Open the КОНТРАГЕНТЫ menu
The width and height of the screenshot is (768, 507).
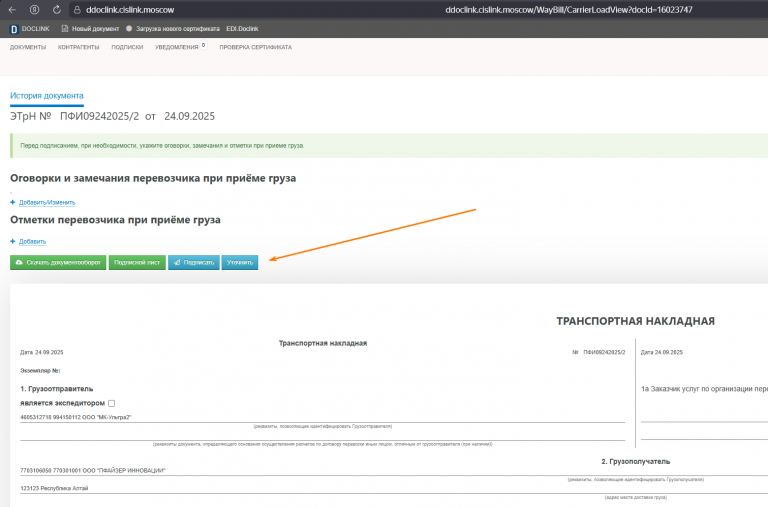click(x=78, y=48)
